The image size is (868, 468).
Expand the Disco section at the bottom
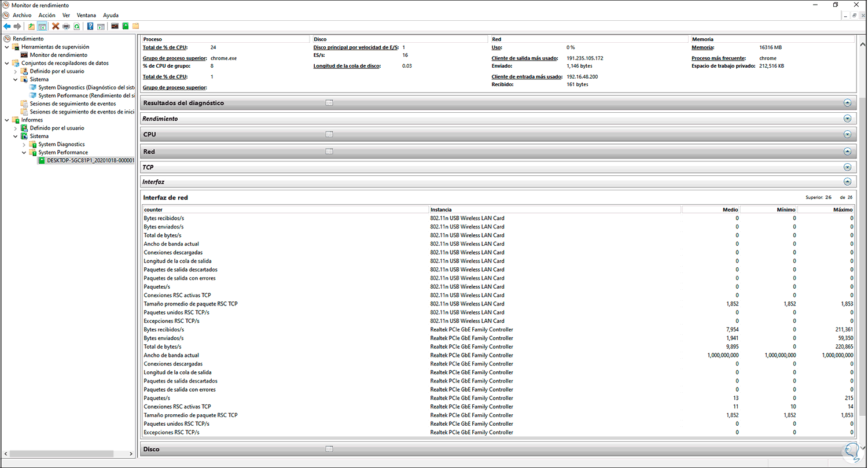[847, 449]
